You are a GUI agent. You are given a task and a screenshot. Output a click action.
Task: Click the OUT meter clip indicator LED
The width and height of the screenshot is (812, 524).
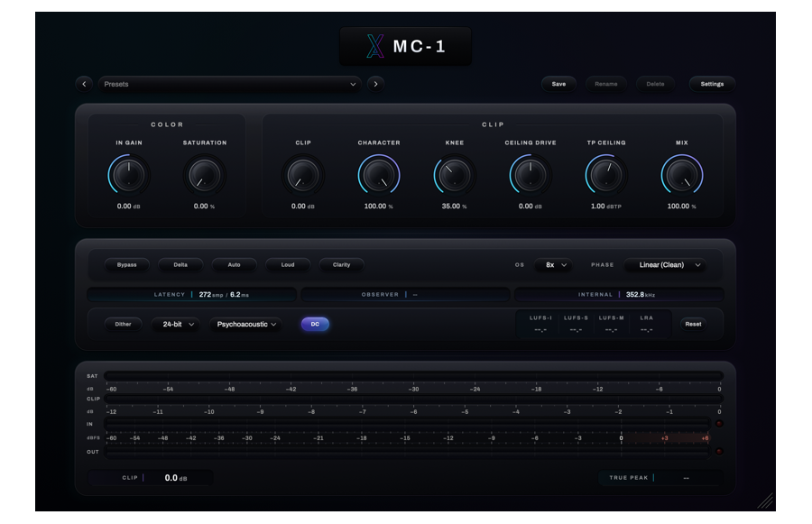pos(719,452)
